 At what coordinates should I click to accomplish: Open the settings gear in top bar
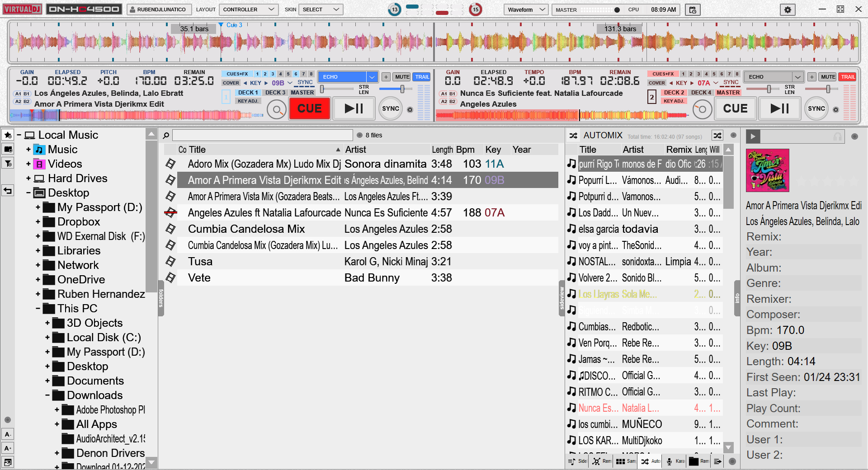tap(788, 9)
